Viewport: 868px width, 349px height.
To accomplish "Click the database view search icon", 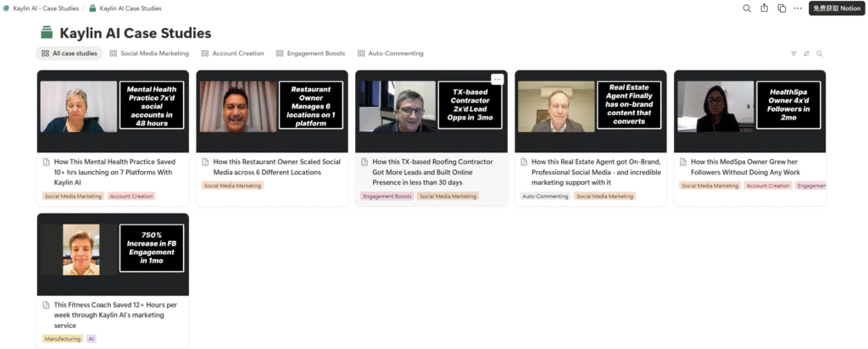I will point(820,53).
